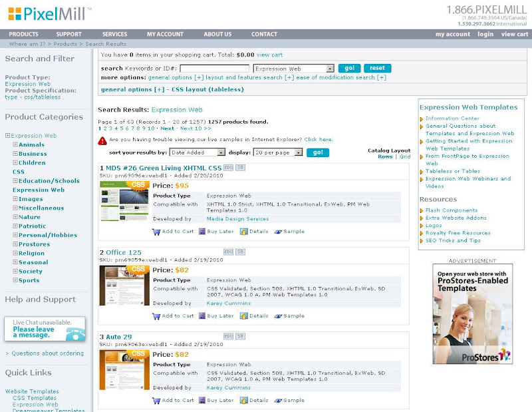Open Sample icon for Office 125
Screen dimensions: 532x412
[x=278, y=316]
